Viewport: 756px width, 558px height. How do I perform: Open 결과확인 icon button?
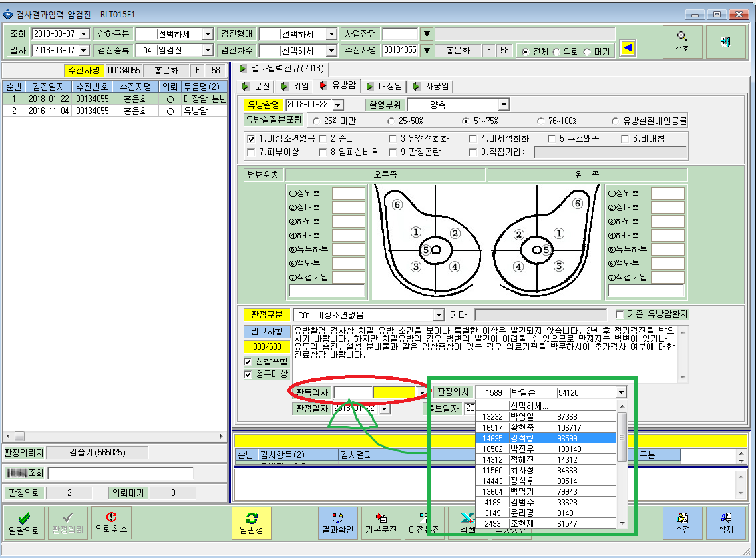click(337, 523)
